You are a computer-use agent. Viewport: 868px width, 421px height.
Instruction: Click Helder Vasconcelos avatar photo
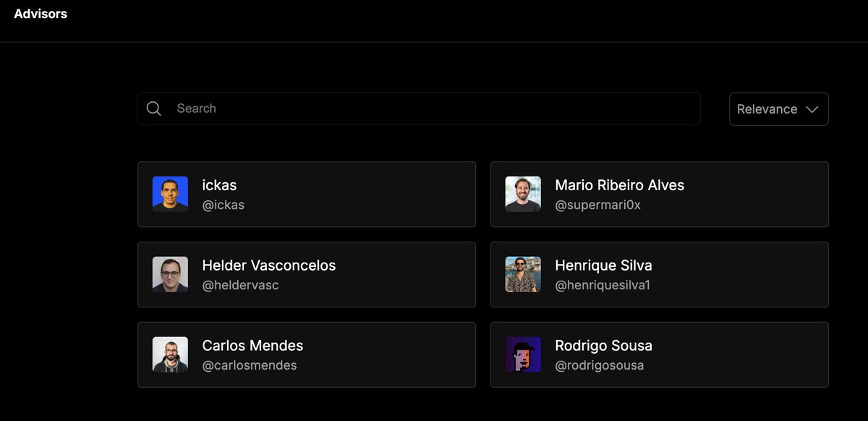[x=170, y=274]
